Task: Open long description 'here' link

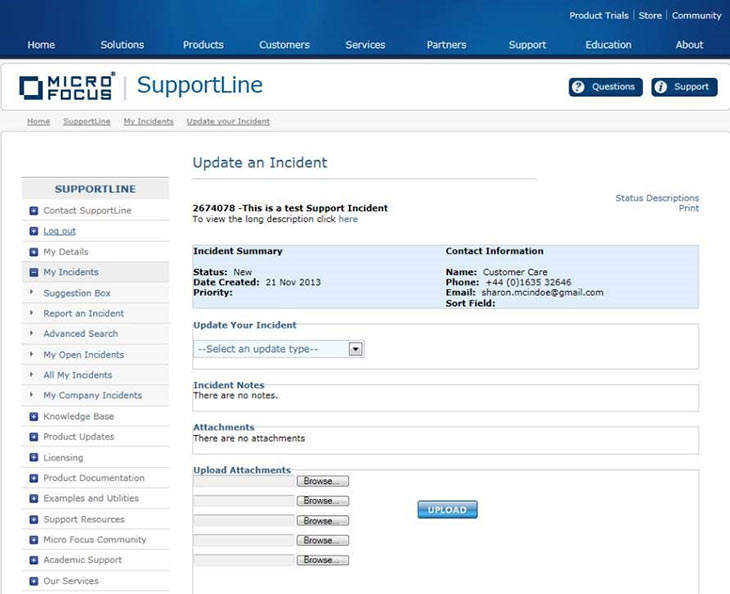Action: tap(348, 219)
